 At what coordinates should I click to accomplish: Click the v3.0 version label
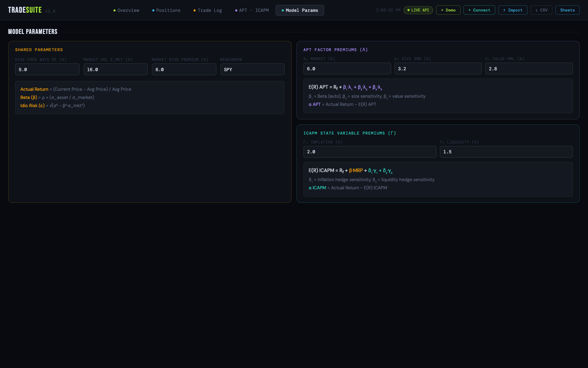pyautogui.click(x=50, y=11)
